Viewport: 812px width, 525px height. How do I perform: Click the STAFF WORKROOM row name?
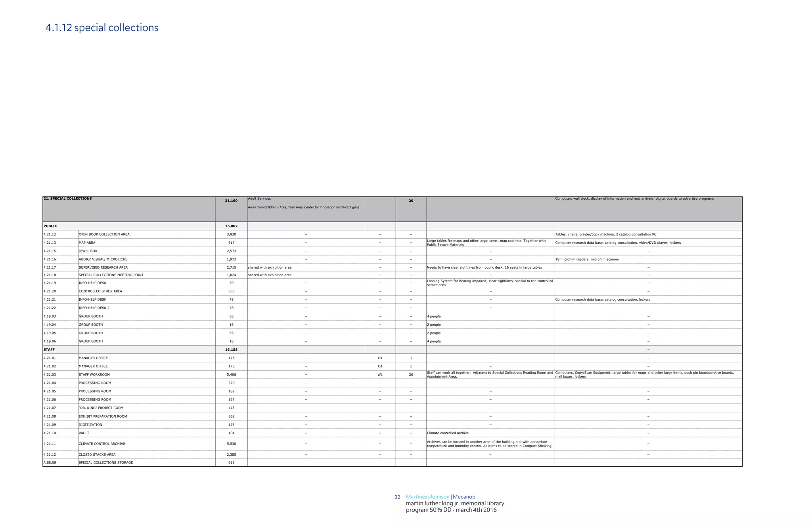coord(94,374)
